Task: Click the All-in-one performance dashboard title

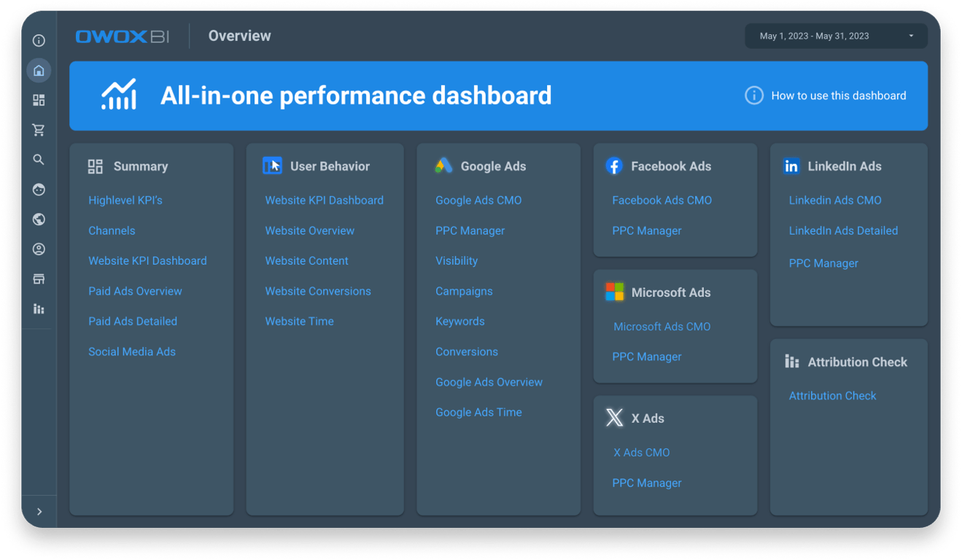Action: (356, 96)
